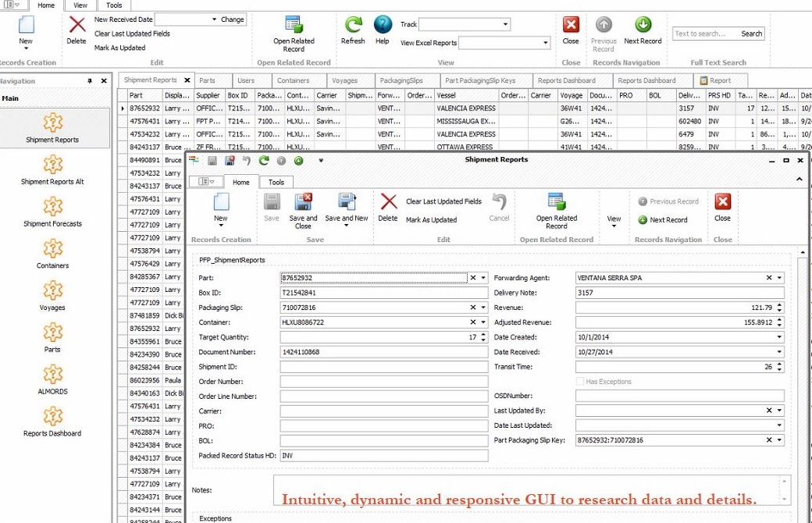This screenshot has height=523, width=812.
Task: Expand the Forwarding Agent dropdown
Action: 779,278
